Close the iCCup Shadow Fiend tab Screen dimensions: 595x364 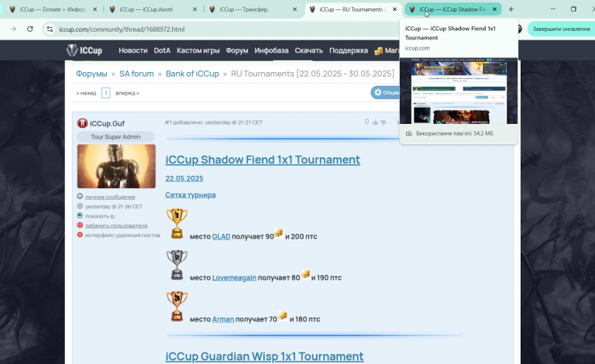click(494, 9)
